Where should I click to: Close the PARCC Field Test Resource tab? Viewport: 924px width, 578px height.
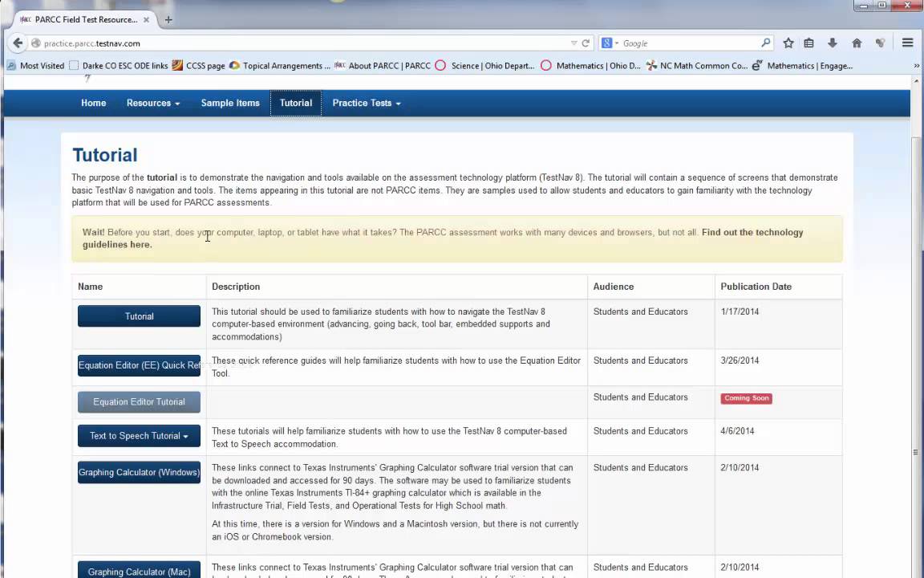tap(146, 19)
